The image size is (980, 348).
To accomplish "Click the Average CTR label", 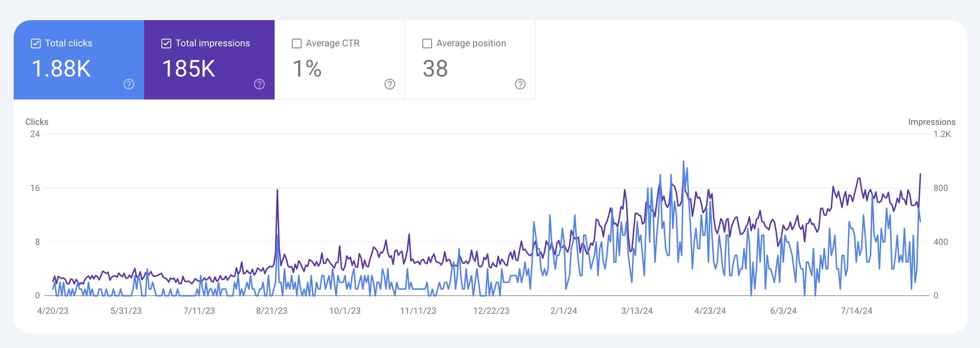I will (333, 43).
